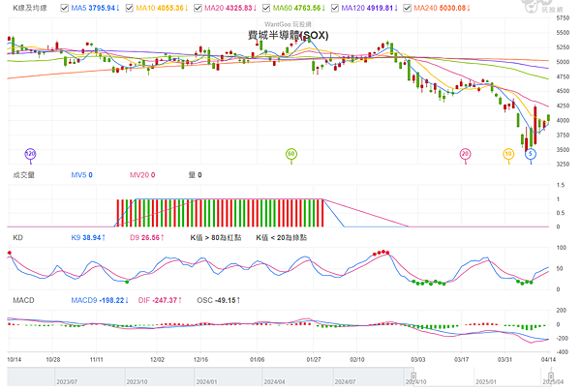Click the pink 20 marker pin

point(465,155)
